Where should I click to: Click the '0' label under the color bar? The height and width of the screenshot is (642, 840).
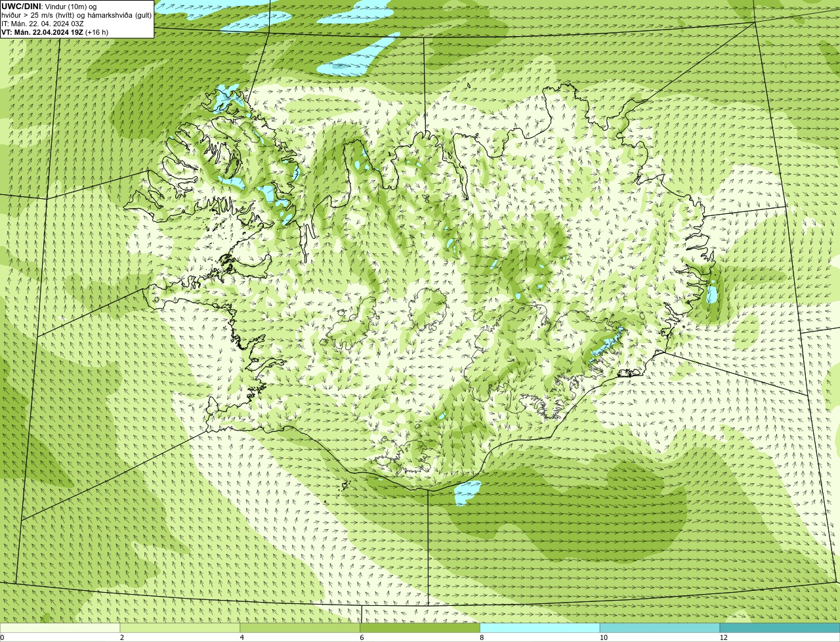point(2,637)
